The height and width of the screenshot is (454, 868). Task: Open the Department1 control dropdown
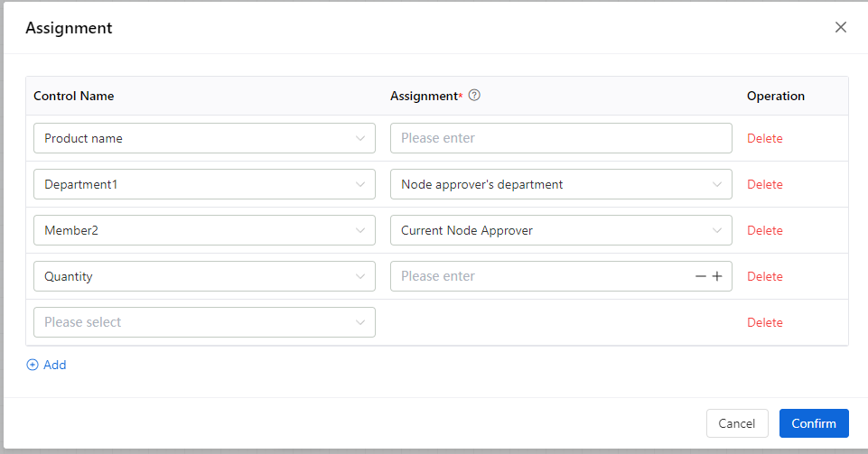[x=204, y=184]
